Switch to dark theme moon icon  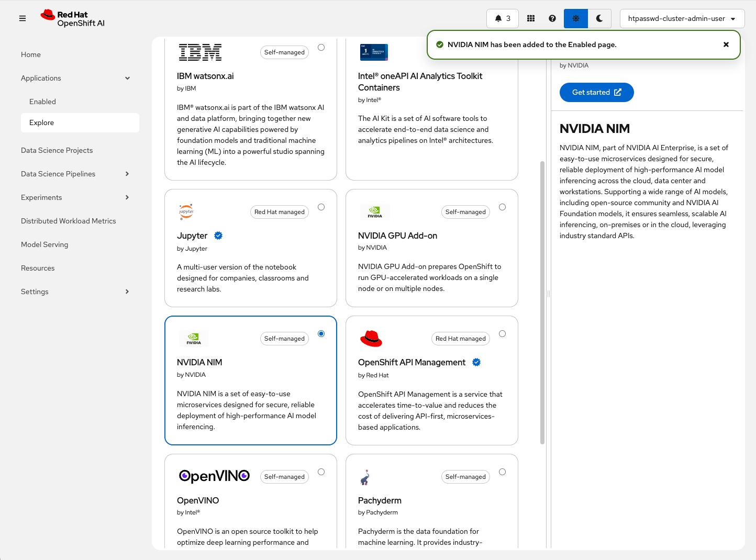pyautogui.click(x=599, y=18)
